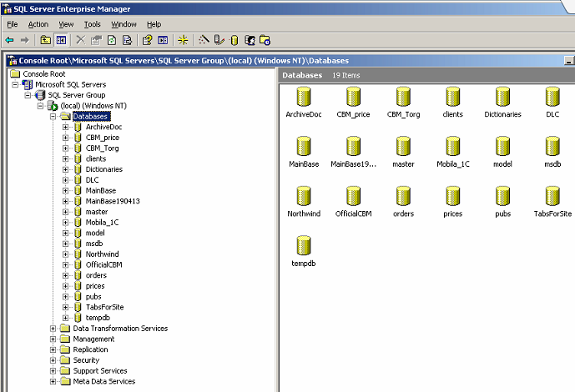
Task: Select the Mobila_1C database icon in right pane
Action: click(x=453, y=146)
